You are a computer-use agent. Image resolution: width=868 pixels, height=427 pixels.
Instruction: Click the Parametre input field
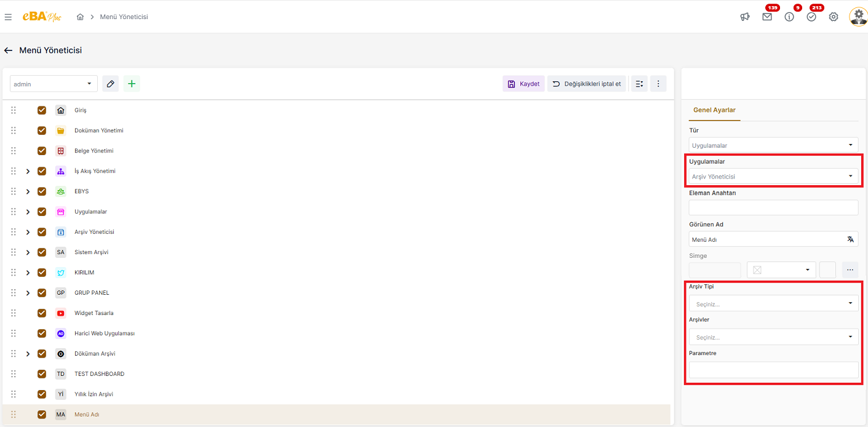[x=773, y=370]
